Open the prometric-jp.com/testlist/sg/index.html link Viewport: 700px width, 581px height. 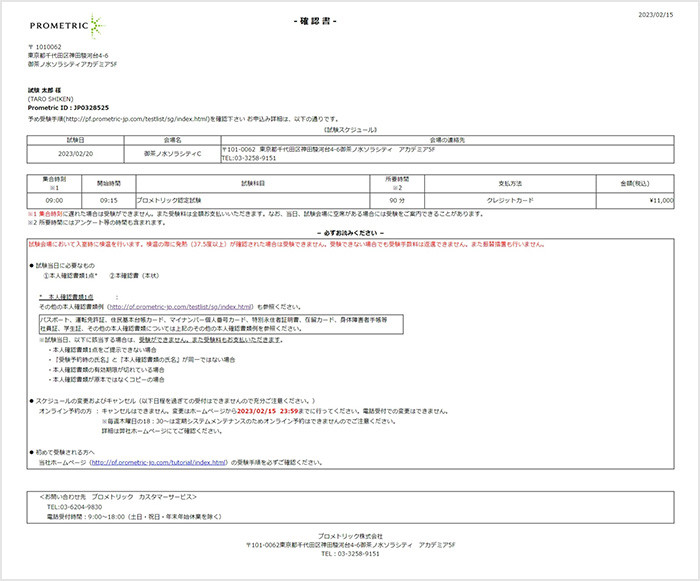pyautogui.click(x=180, y=307)
